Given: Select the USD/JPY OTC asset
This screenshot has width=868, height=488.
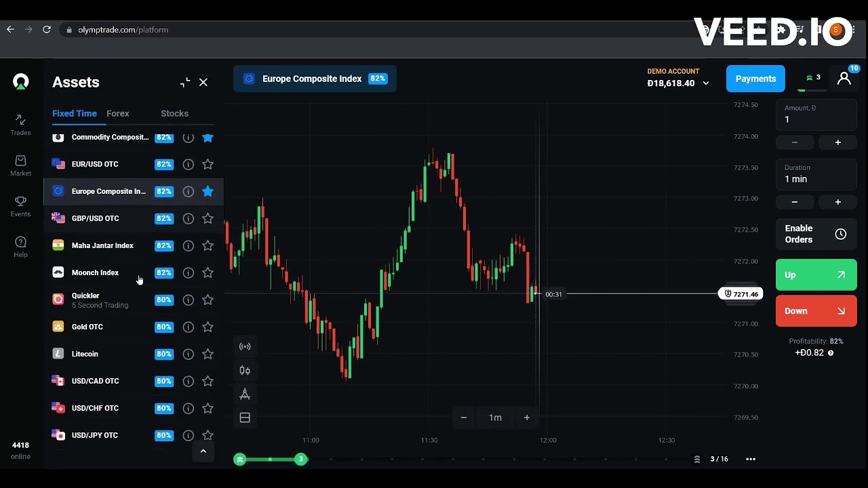Looking at the screenshot, I should click(x=134, y=435).
